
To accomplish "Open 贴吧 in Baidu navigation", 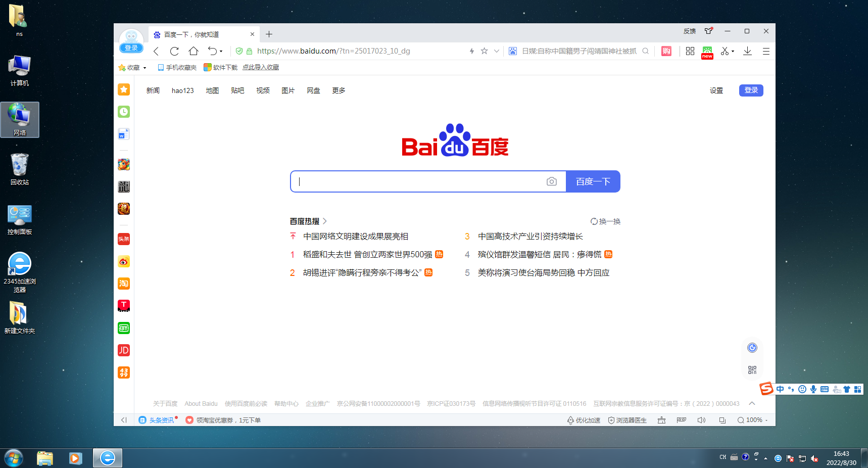I will pos(237,90).
